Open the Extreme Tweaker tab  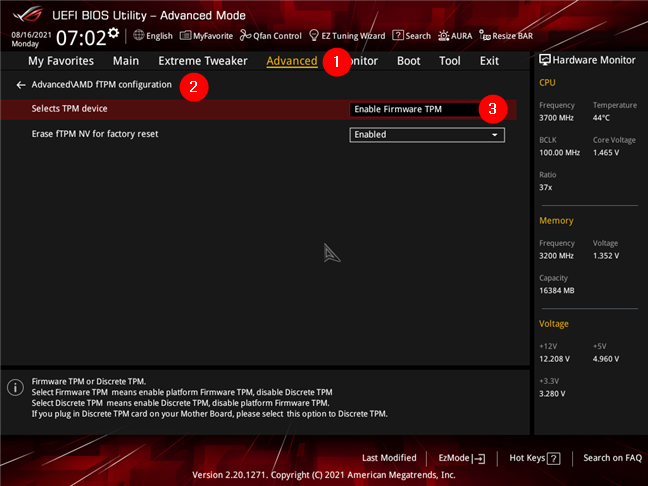[x=203, y=61]
